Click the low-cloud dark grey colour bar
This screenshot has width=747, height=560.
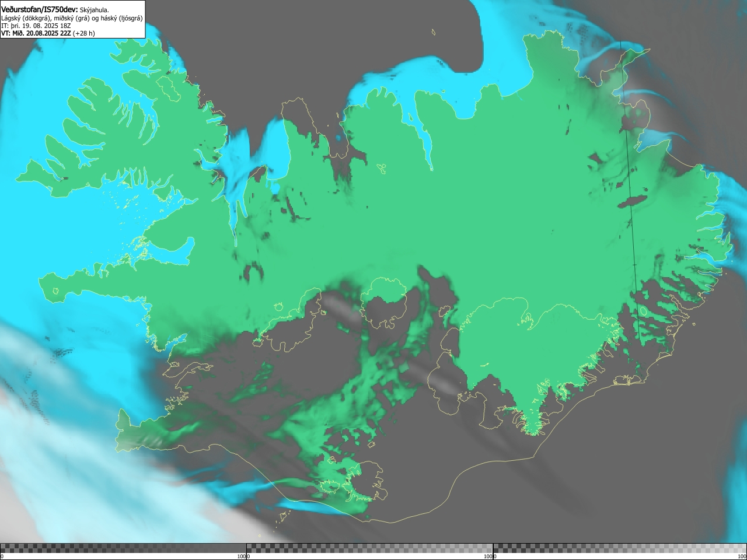tap(123, 548)
